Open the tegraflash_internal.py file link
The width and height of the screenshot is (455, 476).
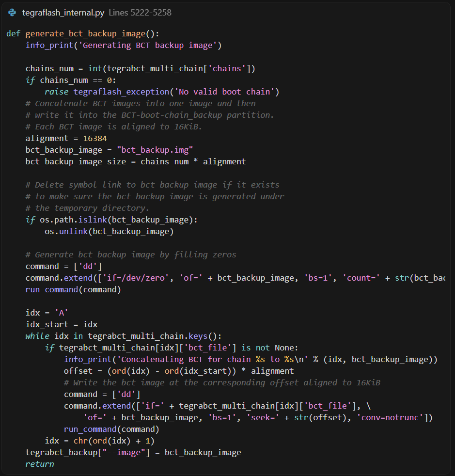[x=63, y=13]
